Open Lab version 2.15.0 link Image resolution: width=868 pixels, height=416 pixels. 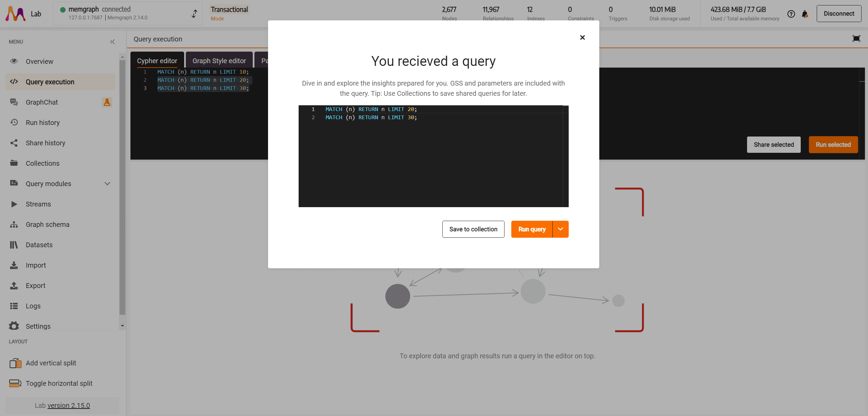coord(69,405)
